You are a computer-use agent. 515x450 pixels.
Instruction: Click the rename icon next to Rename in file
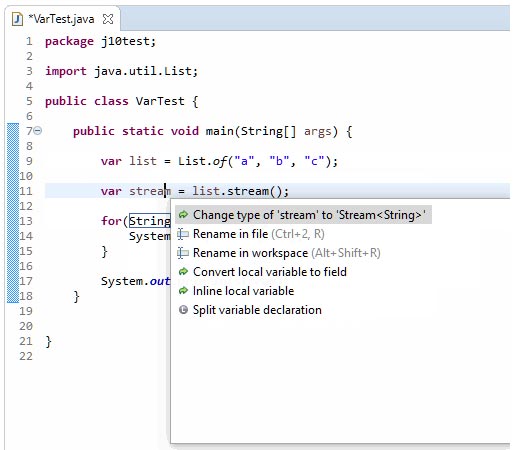tap(183, 234)
